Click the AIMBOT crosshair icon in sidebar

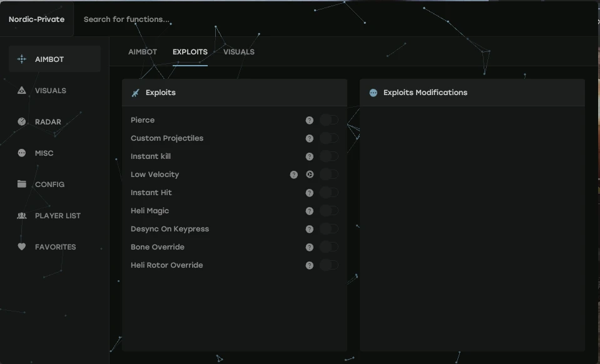(x=22, y=59)
